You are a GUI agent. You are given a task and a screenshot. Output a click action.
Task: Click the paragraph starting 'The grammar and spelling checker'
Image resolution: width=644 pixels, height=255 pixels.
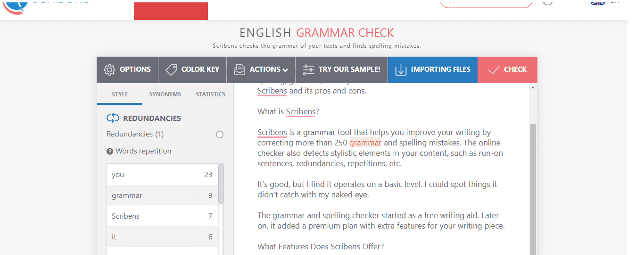tap(381, 221)
